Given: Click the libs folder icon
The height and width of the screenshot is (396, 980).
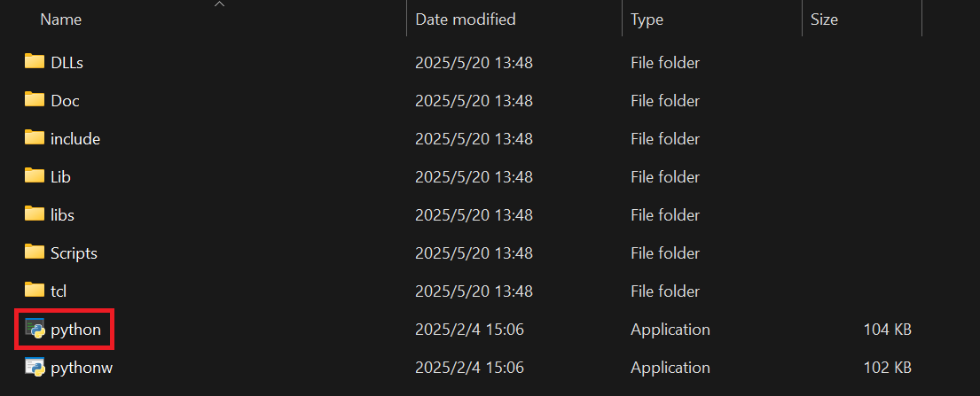Looking at the screenshot, I should tap(35, 214).
